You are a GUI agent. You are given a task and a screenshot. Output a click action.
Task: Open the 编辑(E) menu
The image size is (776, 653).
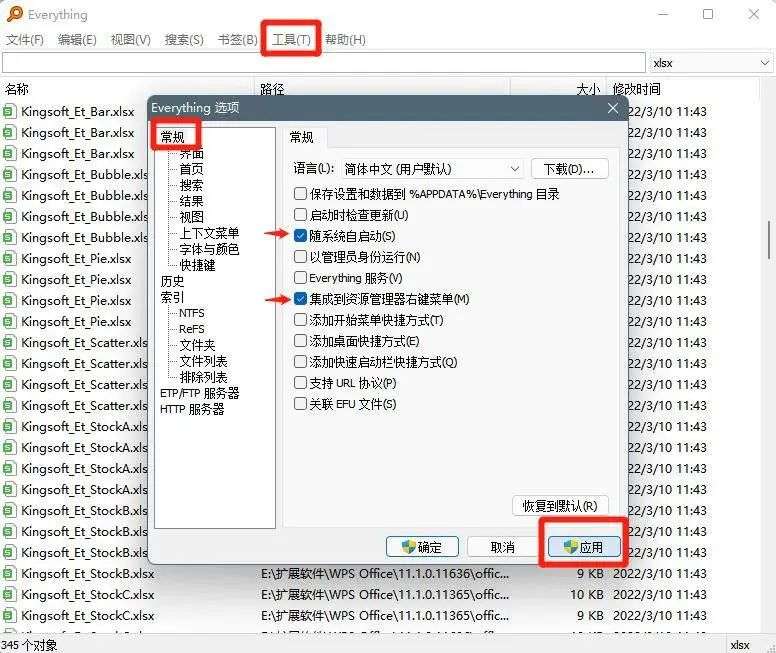77,40
